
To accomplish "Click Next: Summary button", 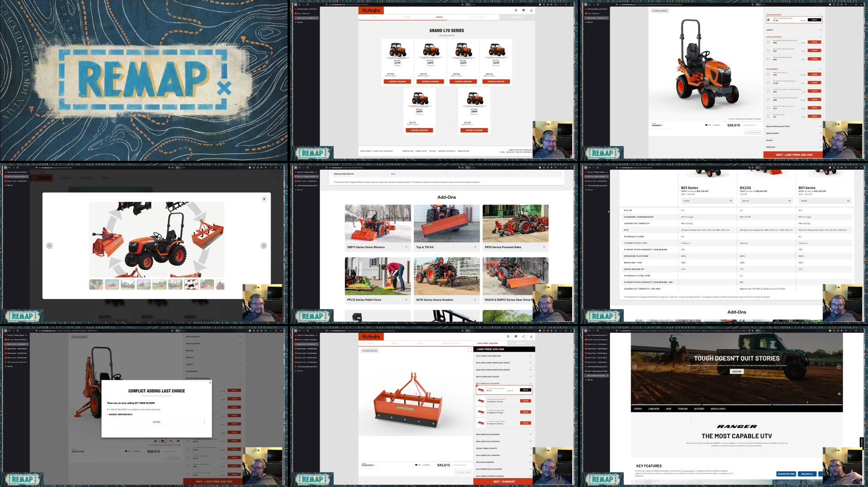I will (504, 482).
